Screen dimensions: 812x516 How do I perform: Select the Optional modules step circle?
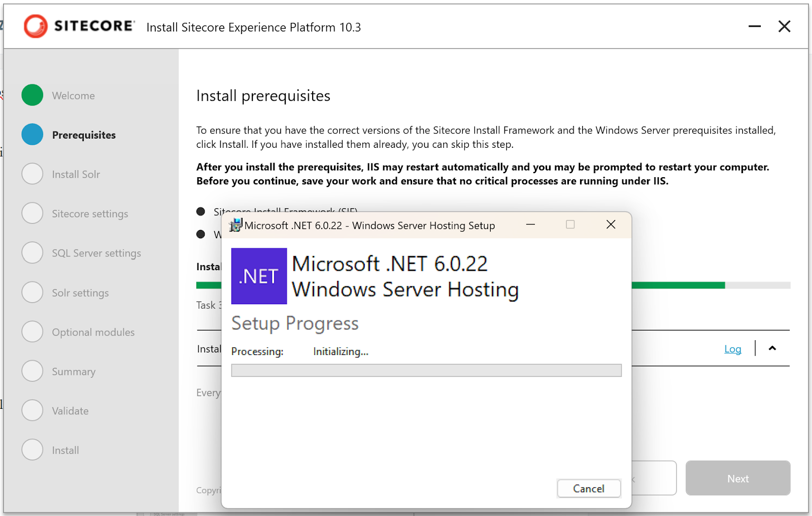tap(32, 332)
